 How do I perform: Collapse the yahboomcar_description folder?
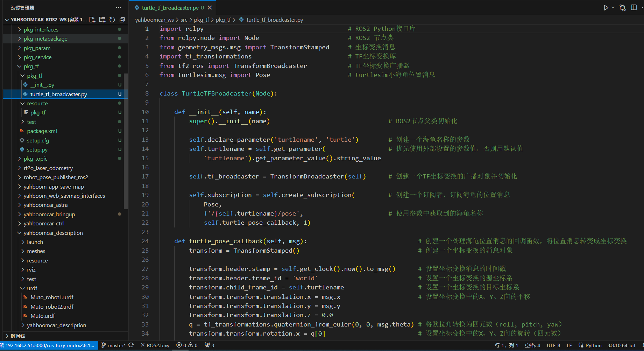click(53, 233)
